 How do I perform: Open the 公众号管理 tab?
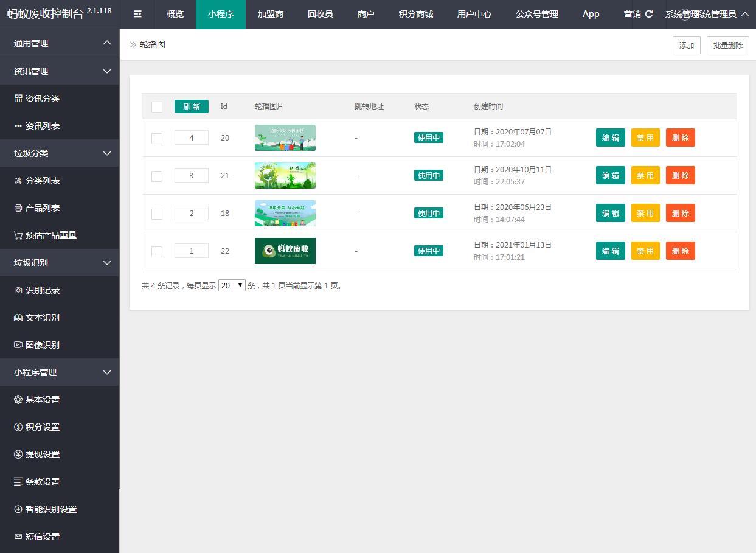tap(537, 14)
